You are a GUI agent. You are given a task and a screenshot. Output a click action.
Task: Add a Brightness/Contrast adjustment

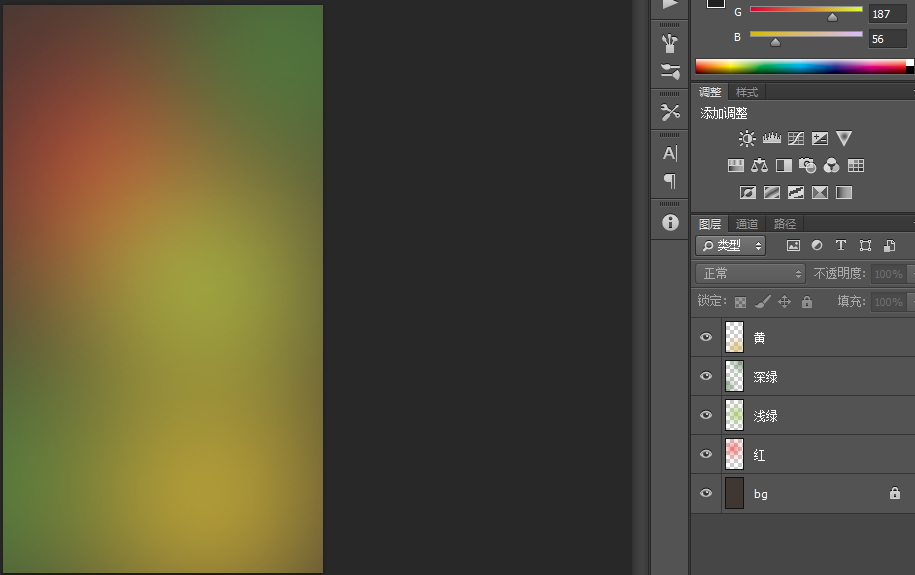(x=747, y=139)
